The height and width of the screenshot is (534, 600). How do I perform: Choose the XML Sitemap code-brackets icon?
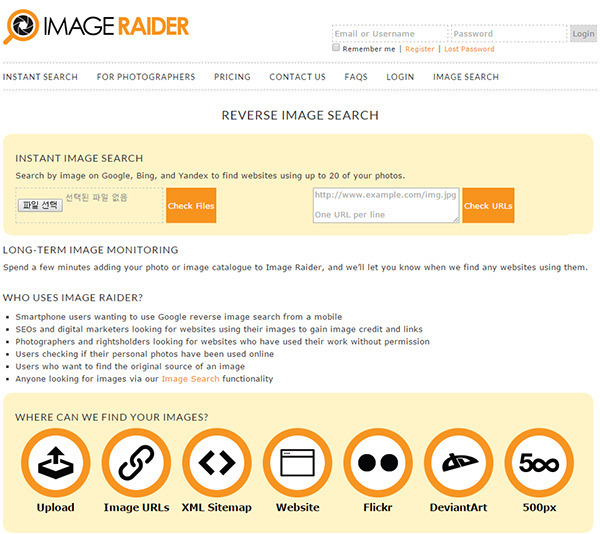[x=217, y=462]
